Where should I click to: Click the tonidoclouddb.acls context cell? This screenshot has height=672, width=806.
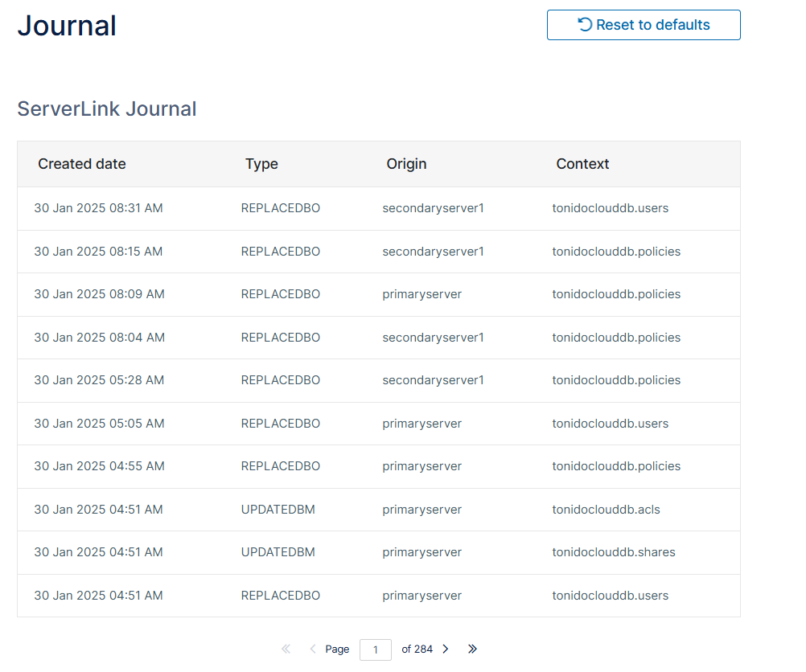point(606,510)
